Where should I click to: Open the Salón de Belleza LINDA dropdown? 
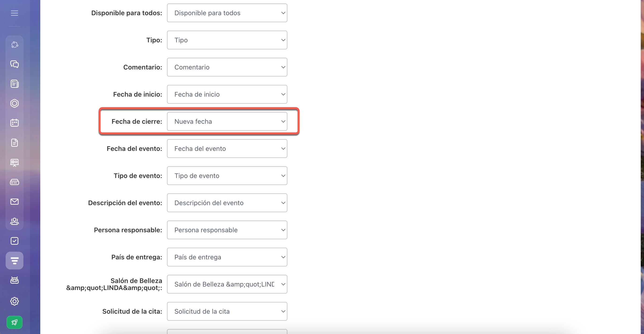227,284
